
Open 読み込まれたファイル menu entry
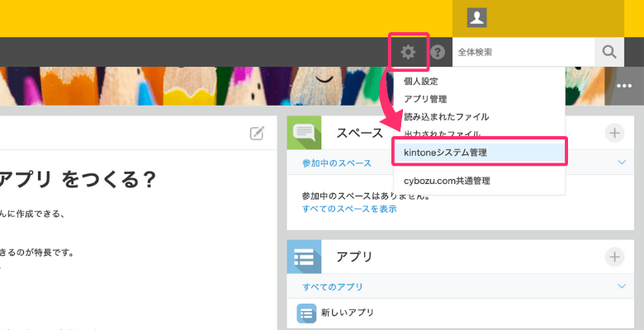tap(446, 116)
